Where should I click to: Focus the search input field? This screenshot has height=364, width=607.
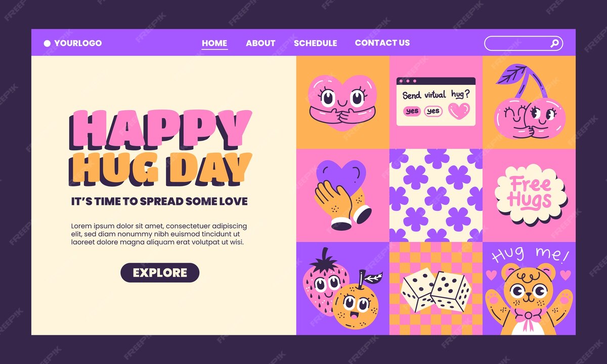click(524, 43)
